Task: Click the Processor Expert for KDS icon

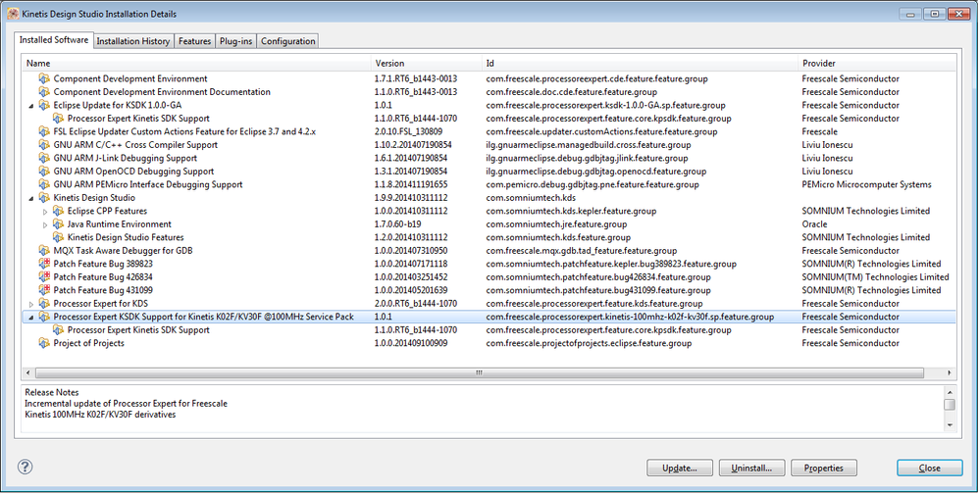Action: (44, 304)
